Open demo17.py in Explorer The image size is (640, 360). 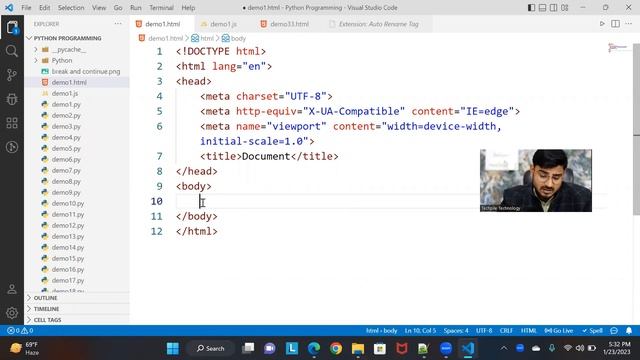tap(68, 280)
